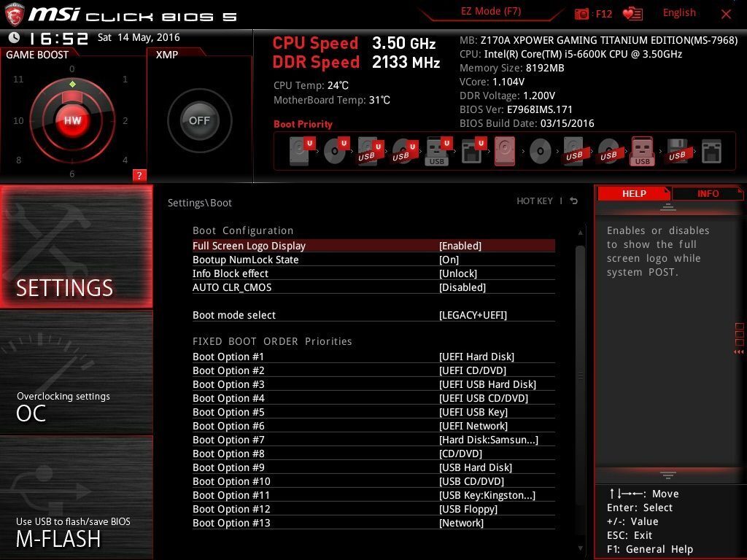This screenshot has height=560, width=747.
Task: Click the boot settings scrollbar thumb
Action: pos(580,376)
